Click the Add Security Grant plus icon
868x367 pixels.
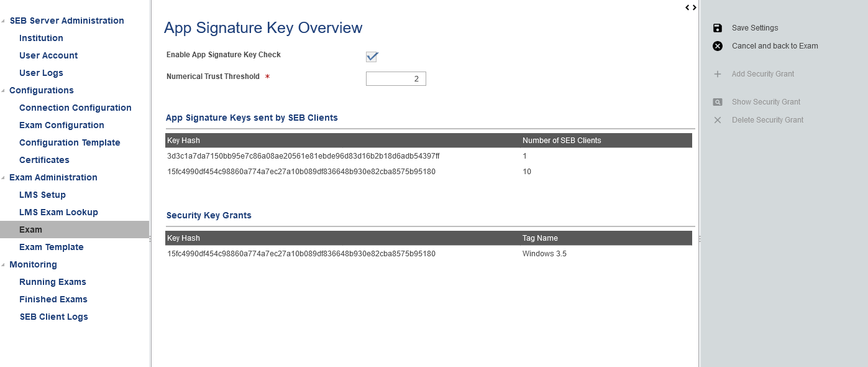(718, 74)
